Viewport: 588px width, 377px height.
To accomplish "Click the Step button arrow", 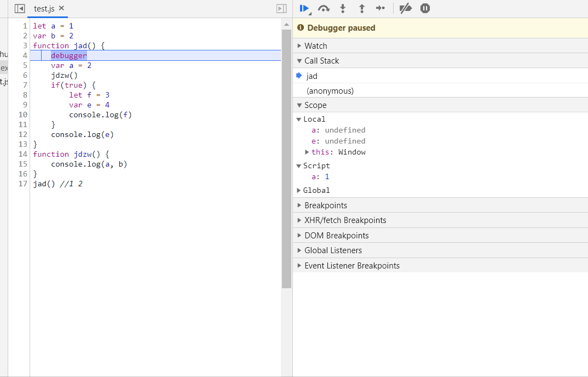I will [381, 8].
